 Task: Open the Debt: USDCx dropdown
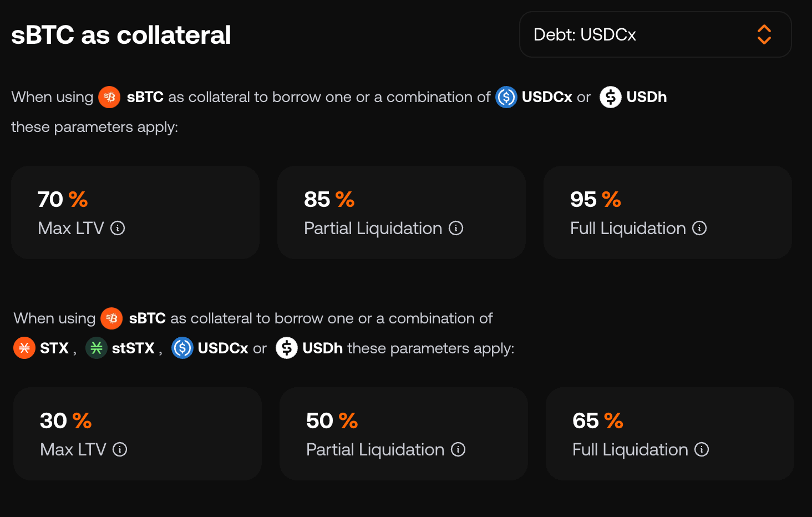654,34
